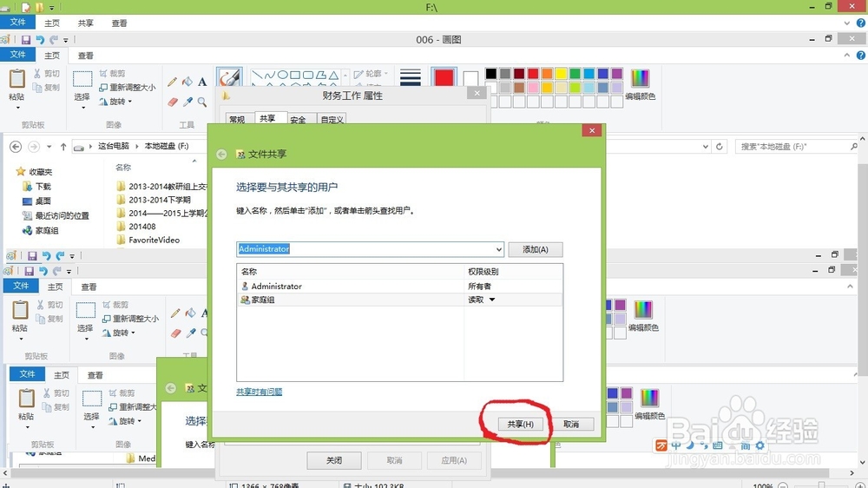The width and height of the screenshot is (868, 488).
Task: Select the 家庭组 row in the sharing list
Action: 399,300
